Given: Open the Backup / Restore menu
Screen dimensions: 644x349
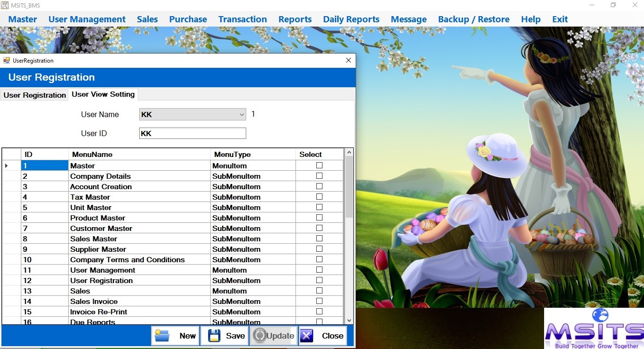Looking at the screenshot, I should click(x=474, y=19).
